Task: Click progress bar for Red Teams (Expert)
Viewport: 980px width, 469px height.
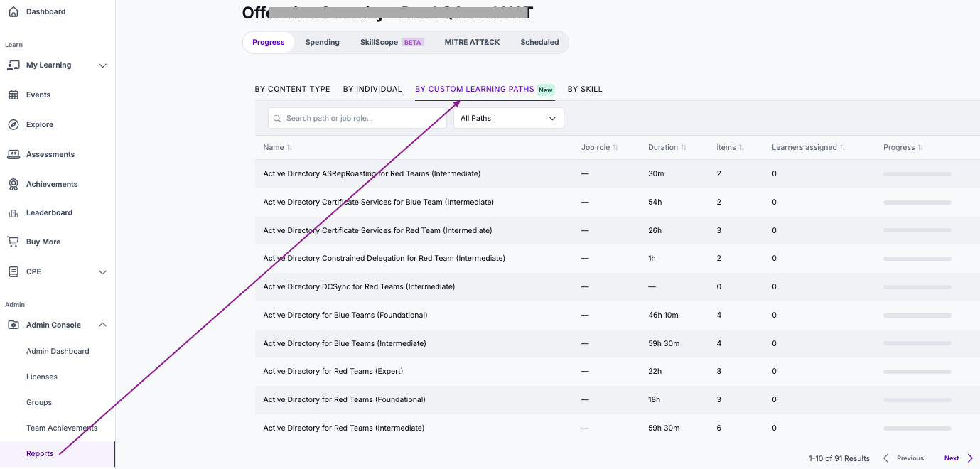Action: click(x=917, y=372)
